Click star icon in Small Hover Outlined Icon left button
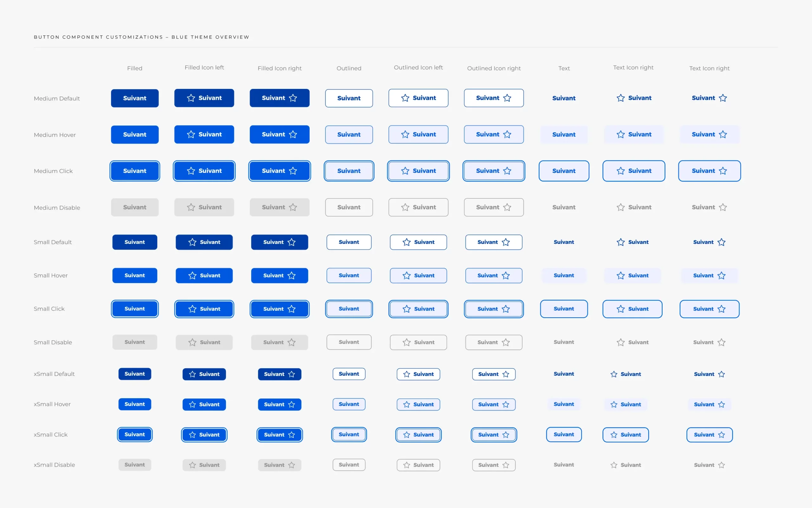 407,276
